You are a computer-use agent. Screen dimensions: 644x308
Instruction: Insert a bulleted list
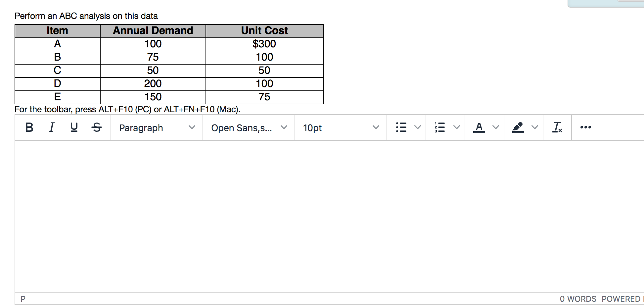click(401, 127)
